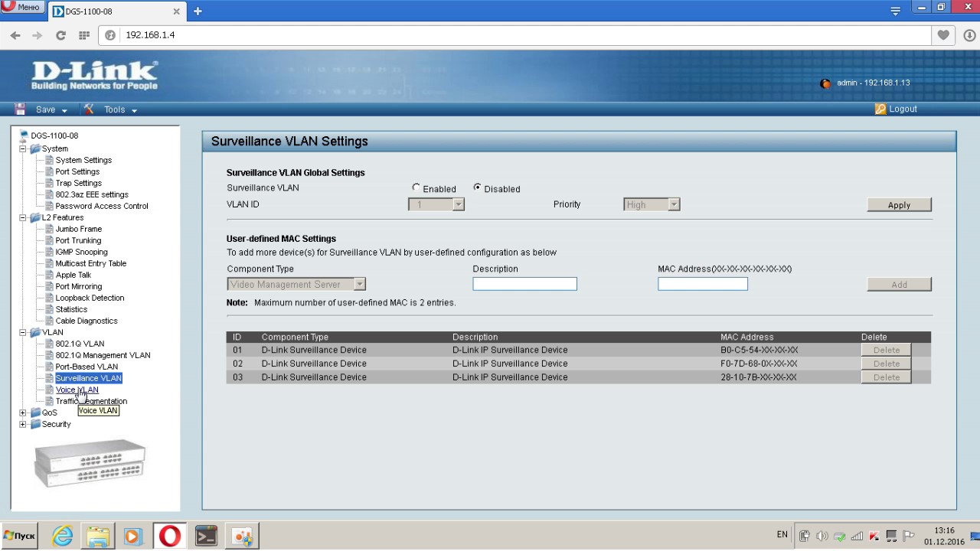Open media player from the taskbar
The image size is (980, 551).
click(x=132, y=536)
